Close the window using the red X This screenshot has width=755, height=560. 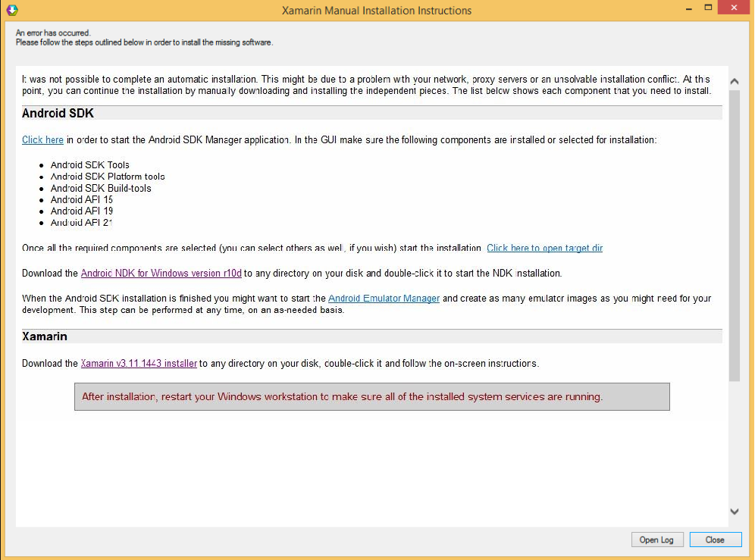click(x=734, y=8)
